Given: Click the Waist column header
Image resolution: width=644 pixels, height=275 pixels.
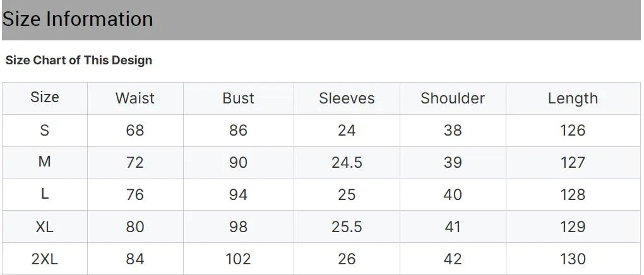Looking at the screenshot, I should [x=135, y=98].
